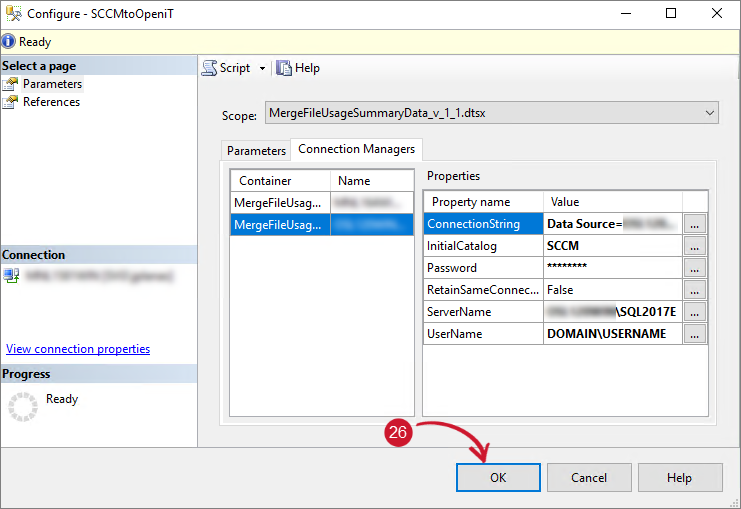The image size is (741, 509).
Task: Open the References page in sidebar
Action: pos(52,102)
